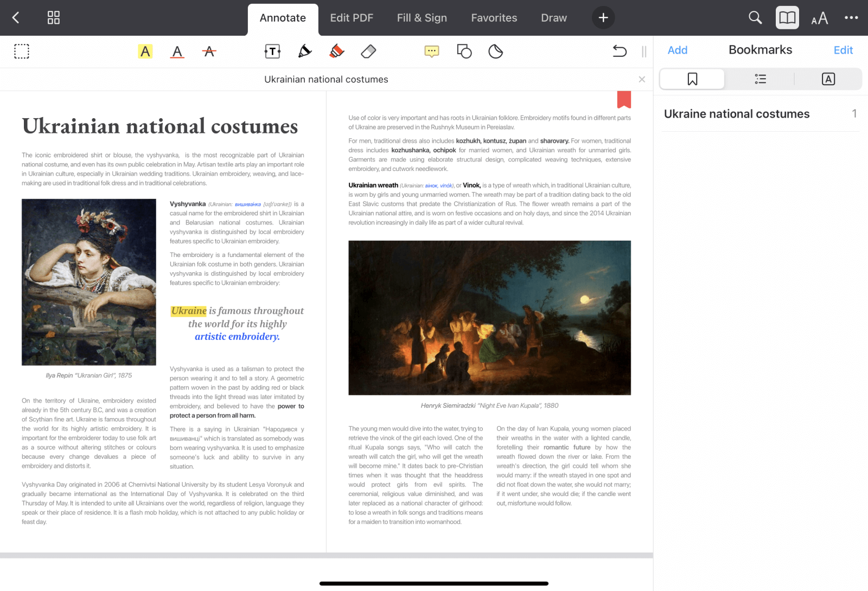Click the Ilya Repin caption
Image resolution: width=868 pixels, height=591 pixels.
[89, 375]
